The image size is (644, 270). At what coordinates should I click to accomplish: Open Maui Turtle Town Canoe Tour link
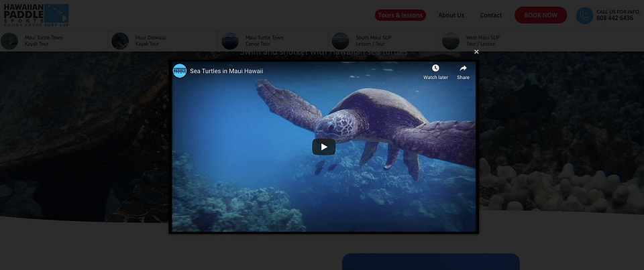click(264, 41)
